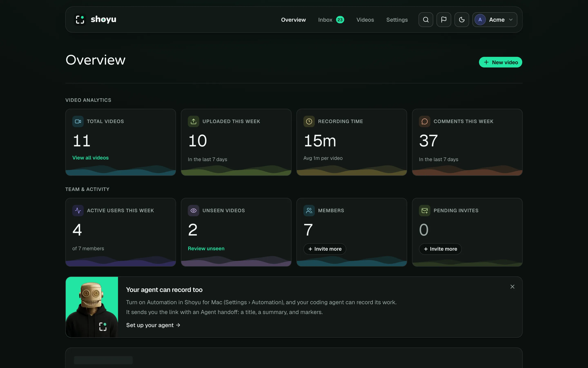Screen dimensions: 588x368
Task: Click the Set up your agent link
Action: (x=153, y=325)
